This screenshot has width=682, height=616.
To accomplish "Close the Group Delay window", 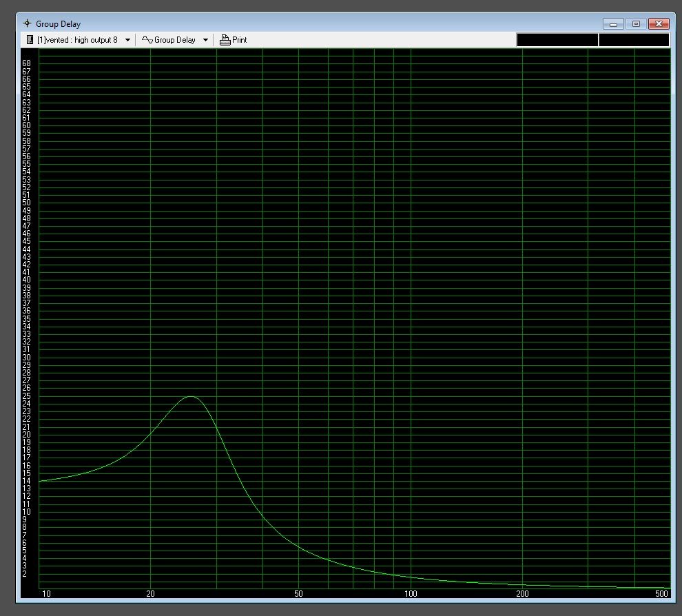I will pyautogui.click(x=659, y=24).
